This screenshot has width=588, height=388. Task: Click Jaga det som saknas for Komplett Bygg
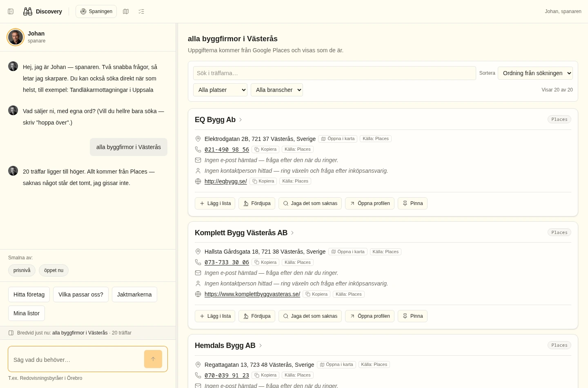[310, 316]
